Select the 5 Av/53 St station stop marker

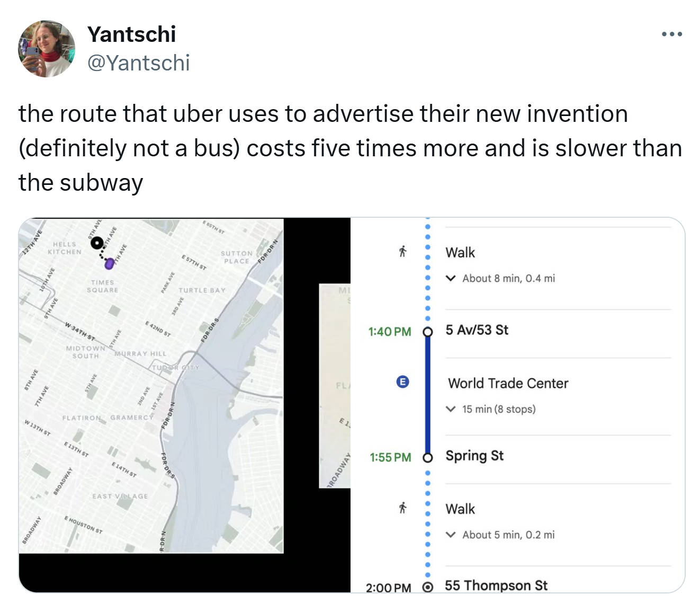tap(428, 332)
